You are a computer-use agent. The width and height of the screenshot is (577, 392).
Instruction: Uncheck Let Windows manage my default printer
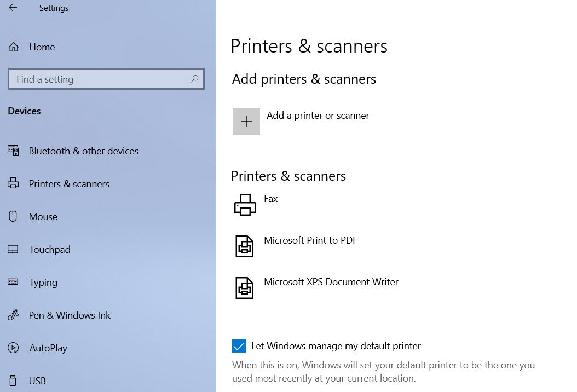(x=239, y=346)
